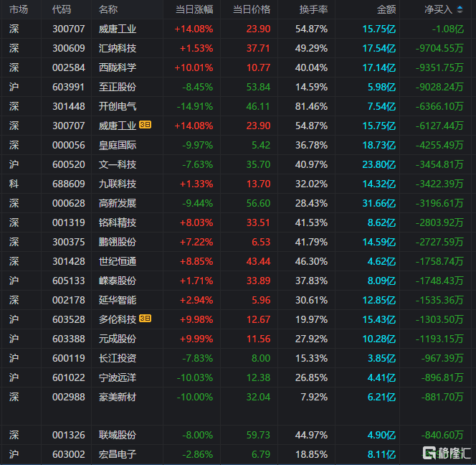
Task: Open stock 九联科技
Action: click(118, 184)
